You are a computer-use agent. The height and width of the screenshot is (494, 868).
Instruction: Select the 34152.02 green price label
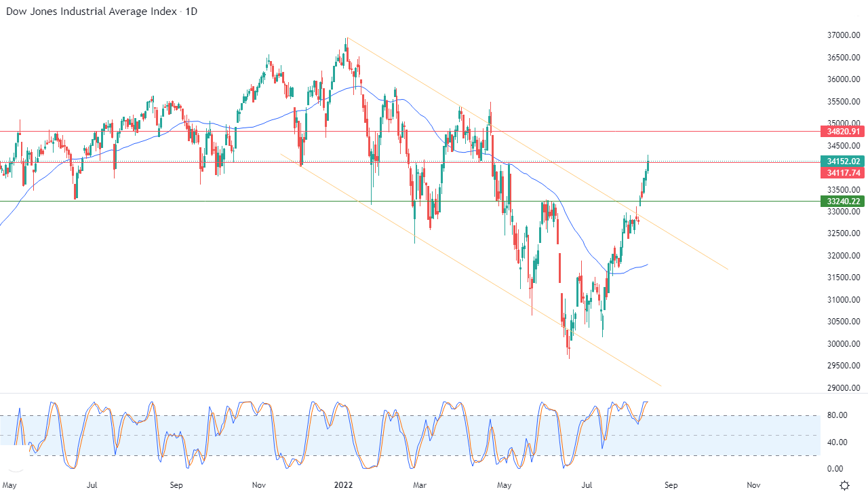pyautogui.click(x=842, y=161)
